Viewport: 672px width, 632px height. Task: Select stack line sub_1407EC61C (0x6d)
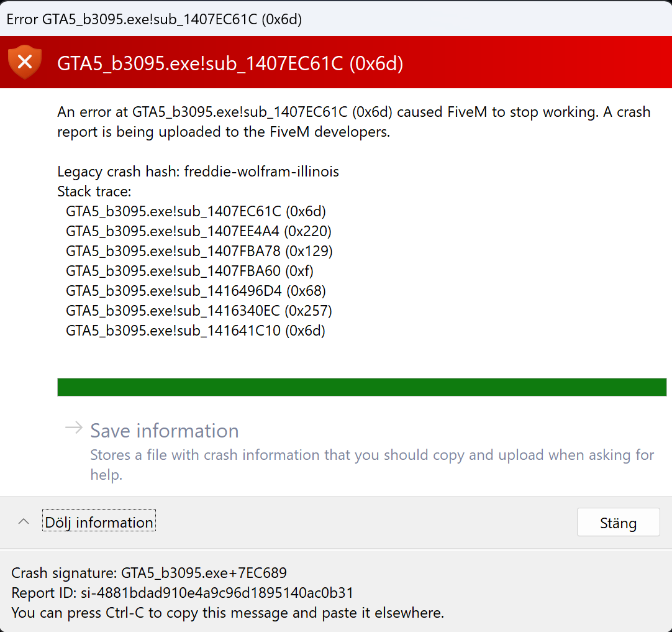click(x=196, y=211)
